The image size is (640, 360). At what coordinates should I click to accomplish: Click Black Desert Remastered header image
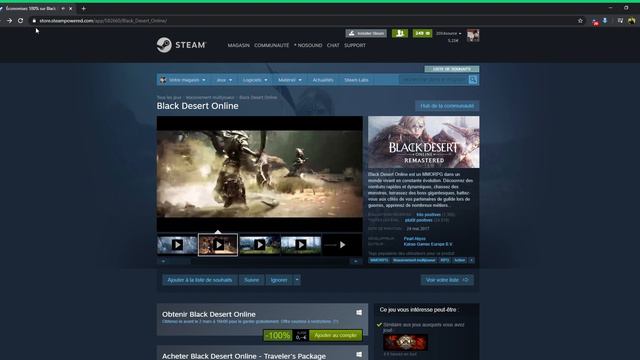click(x=424, y=142)
